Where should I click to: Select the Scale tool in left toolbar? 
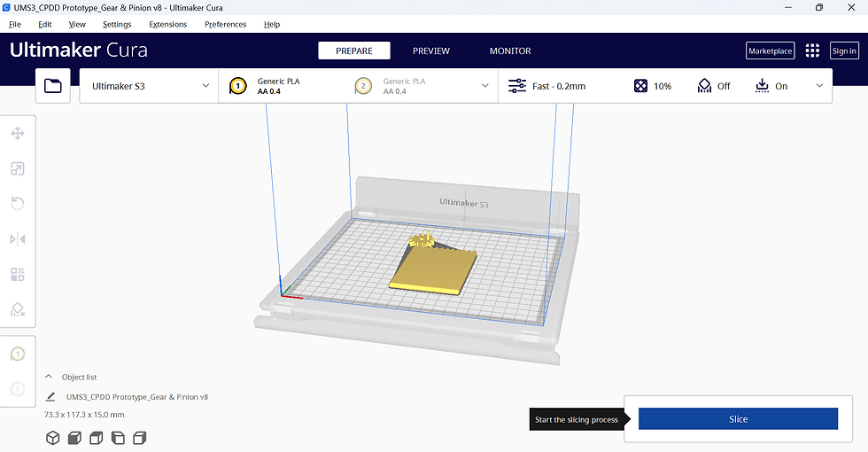(18, 169)
